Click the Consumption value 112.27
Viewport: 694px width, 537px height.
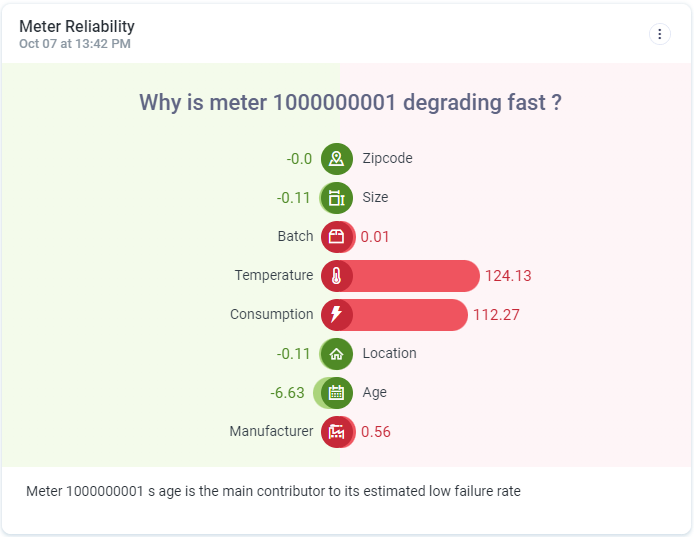[496, 315]
